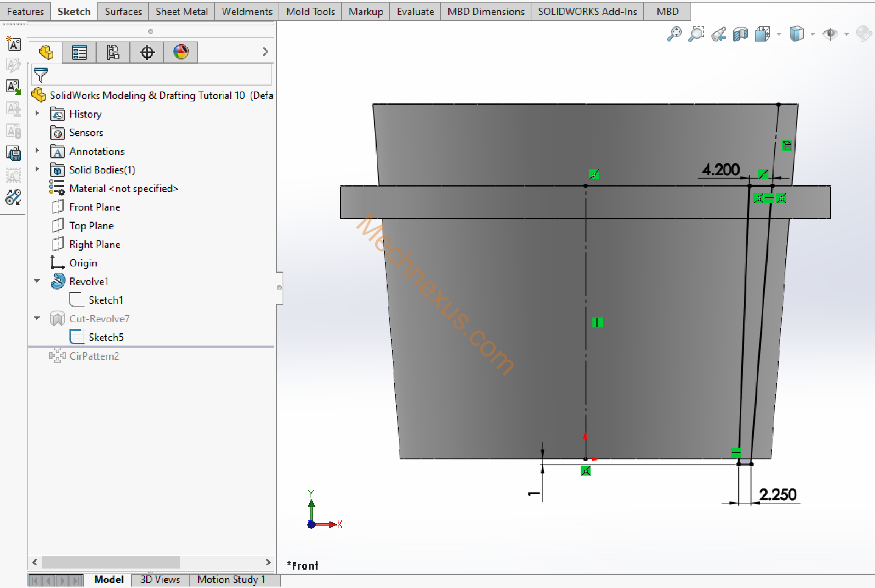Switch to the Sheet Metal tab
Screen dimensions: 875x588
tap(182, 12)
